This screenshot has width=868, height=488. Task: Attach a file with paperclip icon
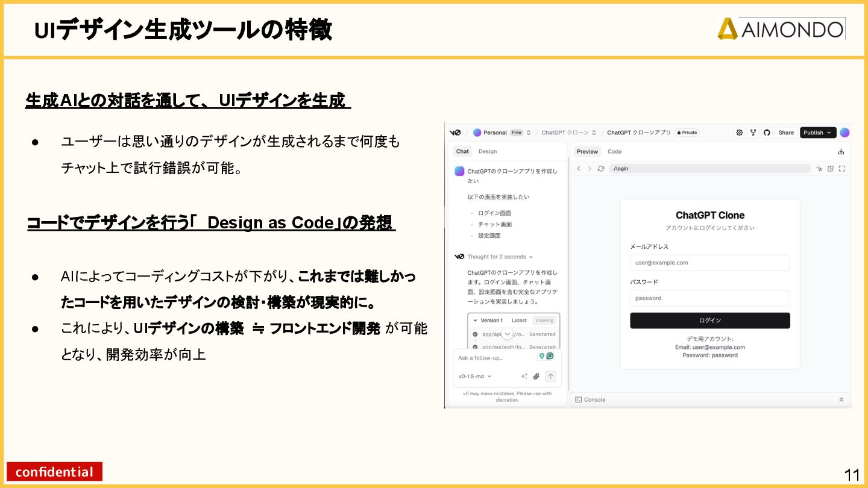536,376
